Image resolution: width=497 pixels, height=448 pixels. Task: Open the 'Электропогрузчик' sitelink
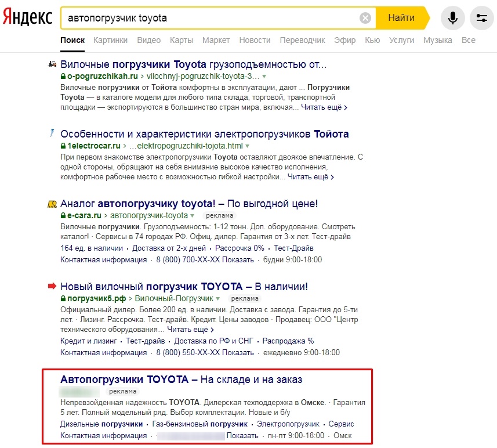288,424
